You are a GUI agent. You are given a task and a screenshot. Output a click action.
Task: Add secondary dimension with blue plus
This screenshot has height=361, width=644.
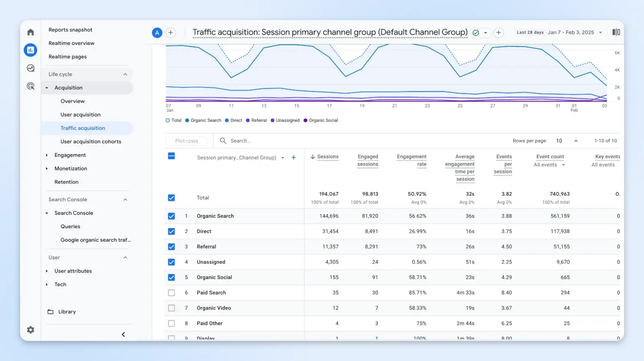click(293, 158)
